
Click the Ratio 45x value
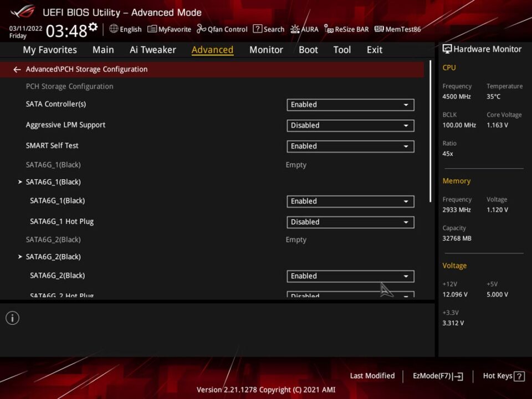click(448, 154)
